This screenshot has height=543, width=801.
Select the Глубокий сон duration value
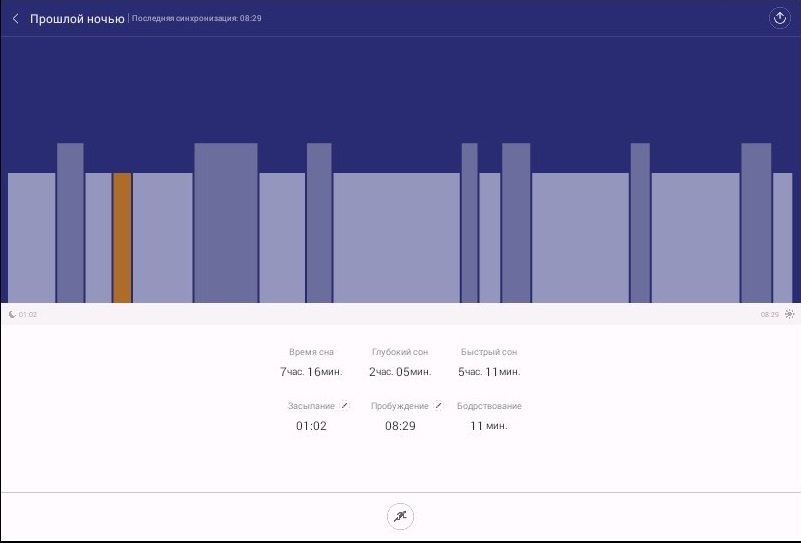pyautogui.click(x=400, y=372)
